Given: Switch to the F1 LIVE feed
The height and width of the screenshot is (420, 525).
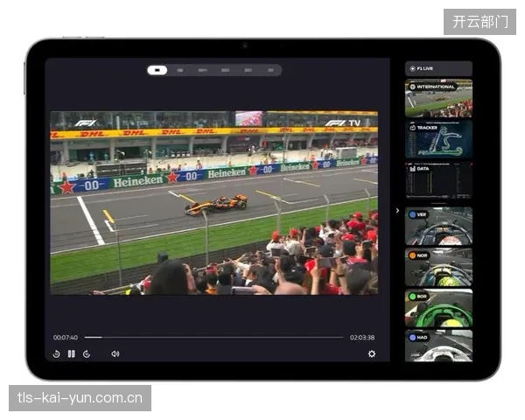Looking at the screenshot, I should coord(438,68).
